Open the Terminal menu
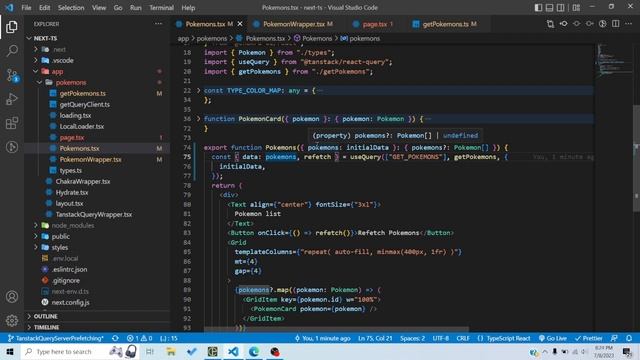Screen dimensions: 640x360 coord(161,7)
